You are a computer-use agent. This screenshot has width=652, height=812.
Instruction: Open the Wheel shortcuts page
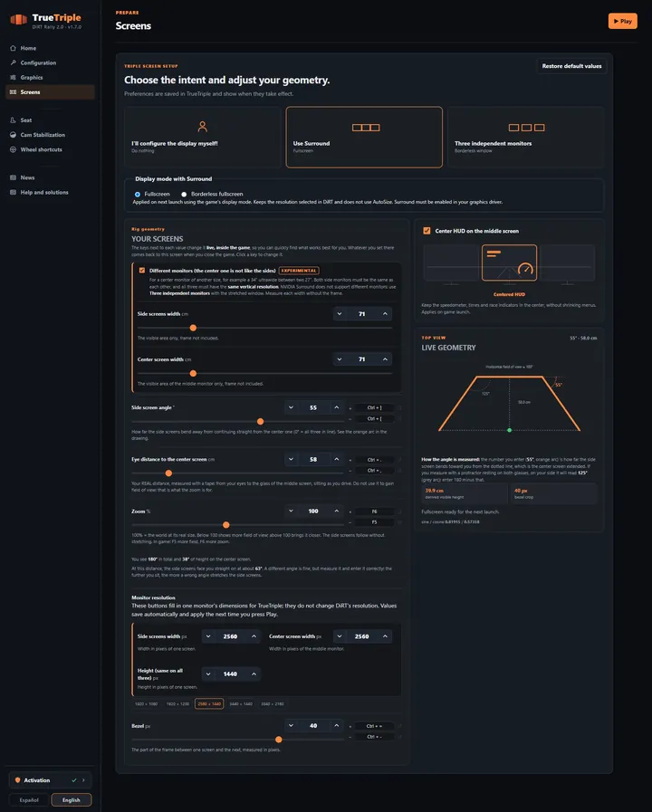50,149
